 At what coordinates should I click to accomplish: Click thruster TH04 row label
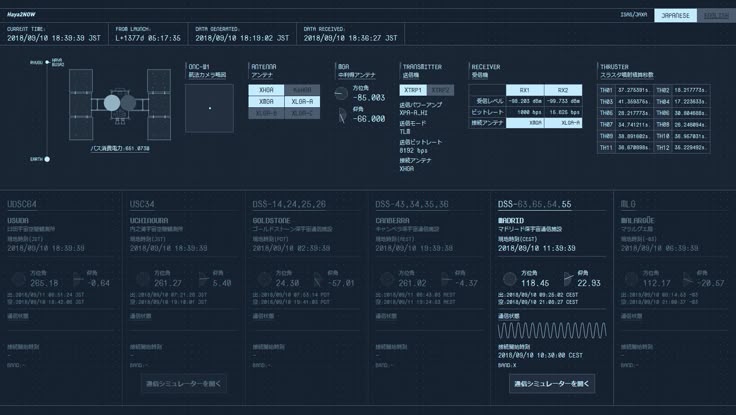click(663, 101)
